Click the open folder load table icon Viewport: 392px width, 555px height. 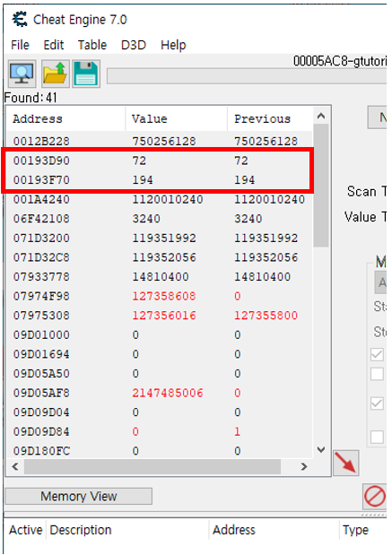coord(56,74)
